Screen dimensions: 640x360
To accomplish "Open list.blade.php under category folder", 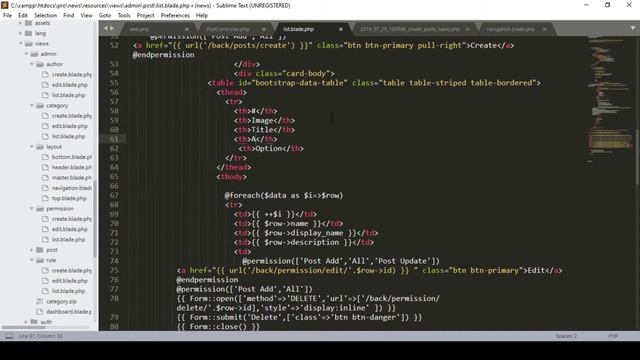I will [x=69, y=136].
